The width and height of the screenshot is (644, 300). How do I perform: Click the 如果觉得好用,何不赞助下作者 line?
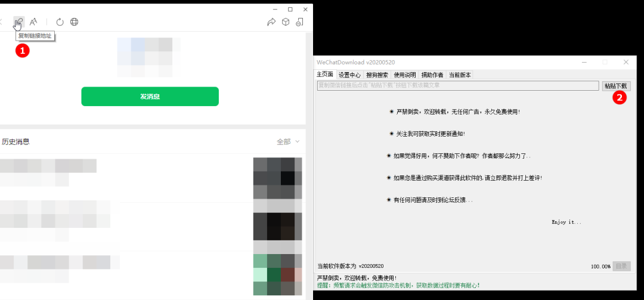click(459, 156)
